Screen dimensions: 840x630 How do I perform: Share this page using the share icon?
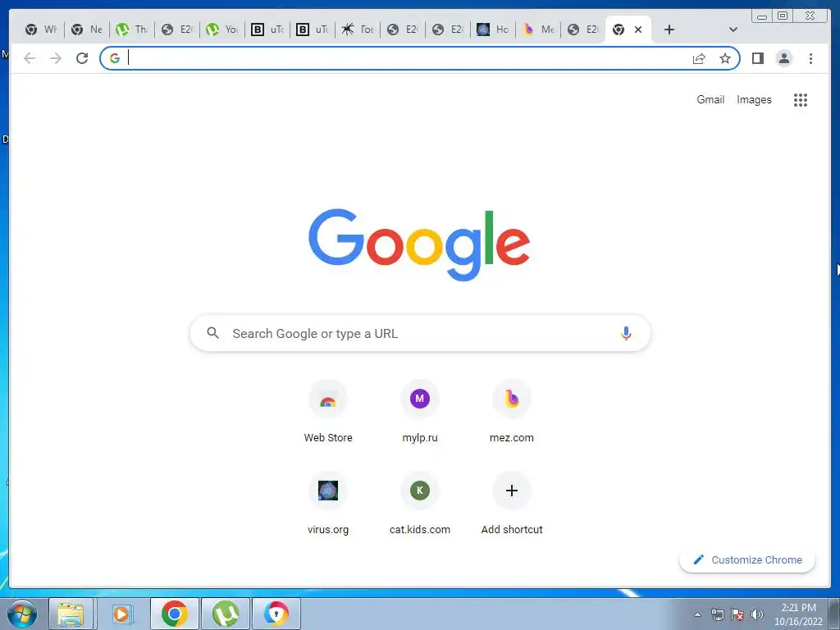click(699, 58)
